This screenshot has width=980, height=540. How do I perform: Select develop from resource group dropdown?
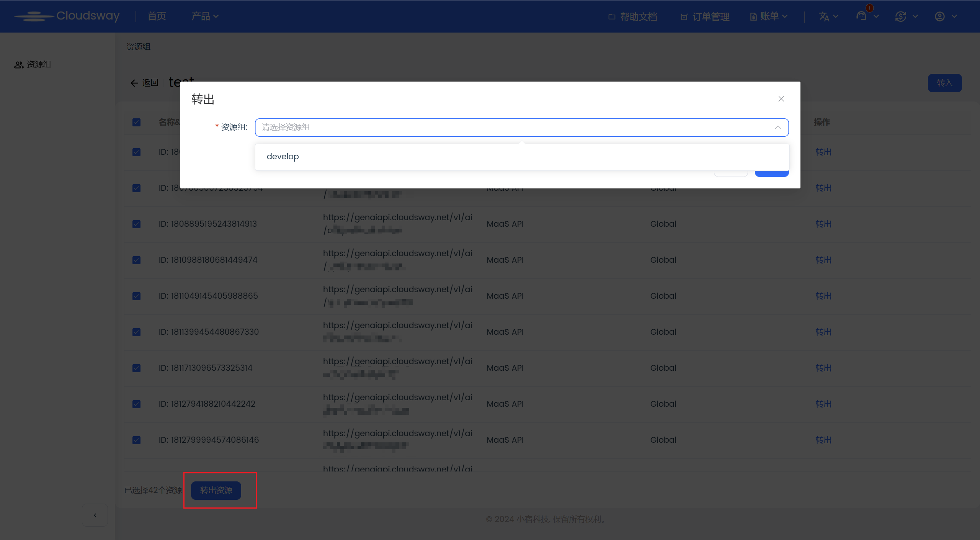tap(283, 157)
